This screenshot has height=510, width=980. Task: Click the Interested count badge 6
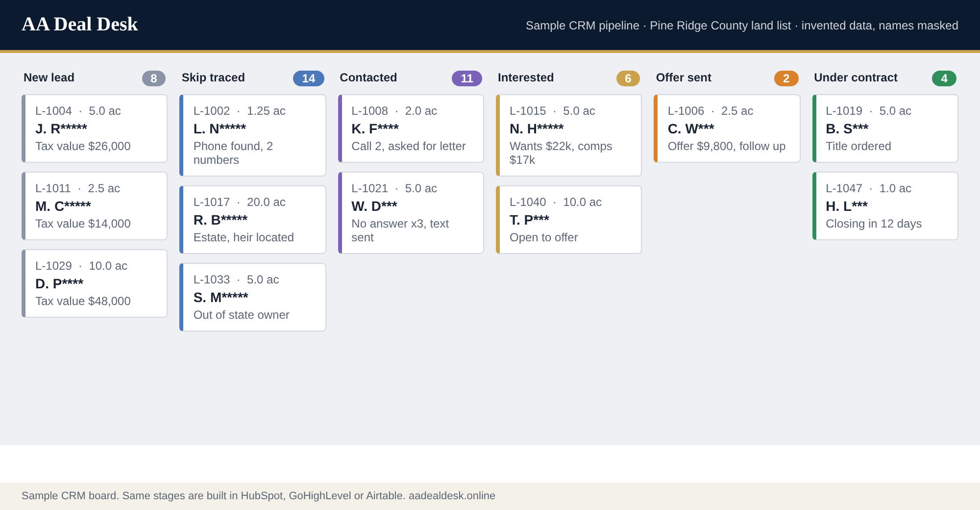pos(628,78)
